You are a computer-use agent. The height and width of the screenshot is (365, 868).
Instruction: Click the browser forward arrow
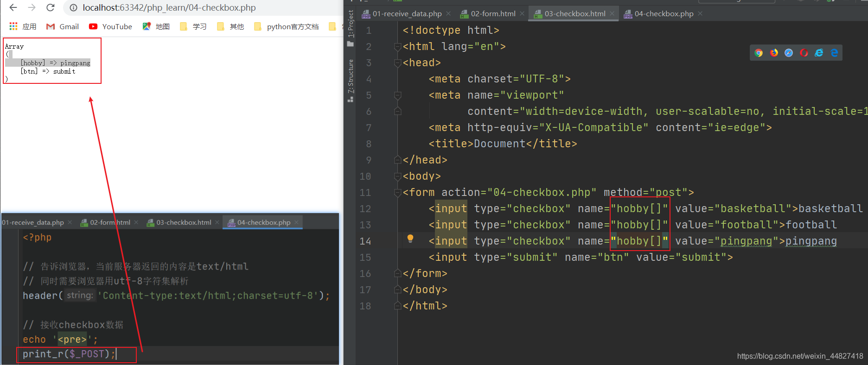click(32, 7)
